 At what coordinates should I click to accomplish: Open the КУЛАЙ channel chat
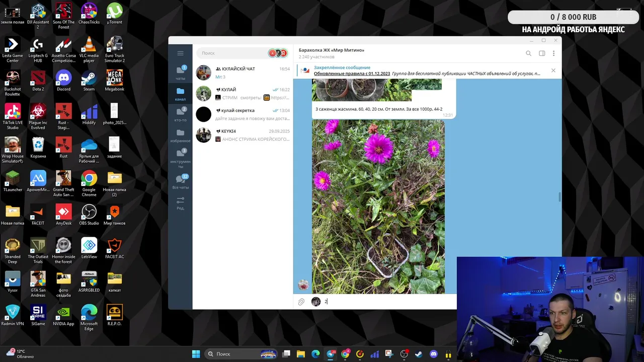point(243,94)
